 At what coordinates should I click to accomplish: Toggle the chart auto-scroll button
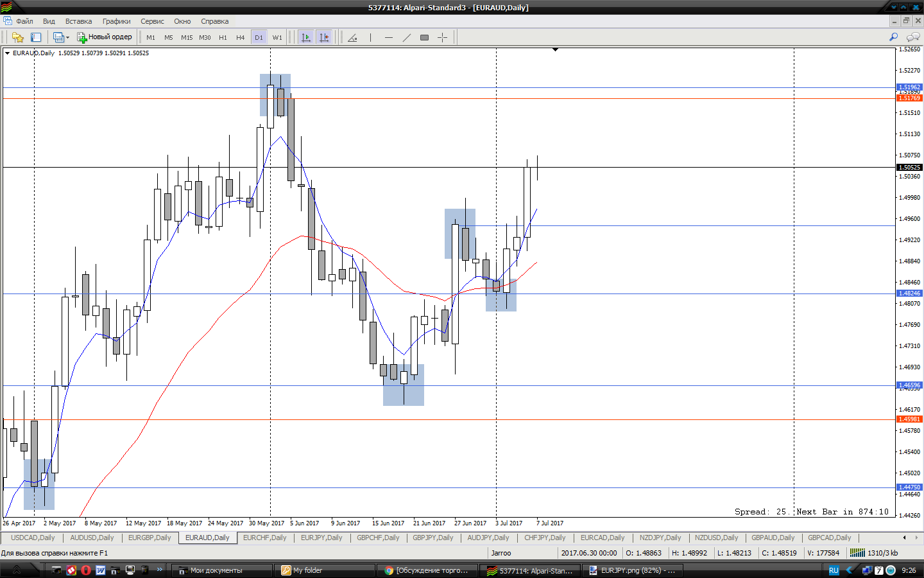[x=306, y=37]
